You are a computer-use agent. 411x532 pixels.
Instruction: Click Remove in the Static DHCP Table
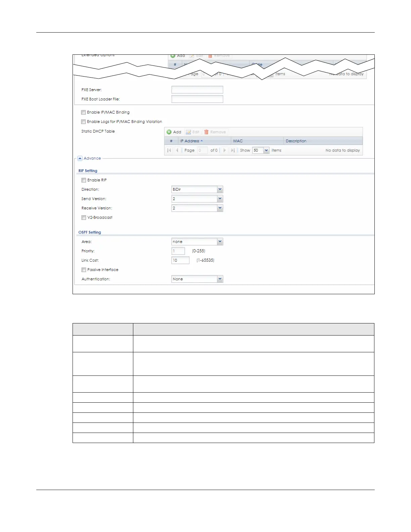click(215, 132)
